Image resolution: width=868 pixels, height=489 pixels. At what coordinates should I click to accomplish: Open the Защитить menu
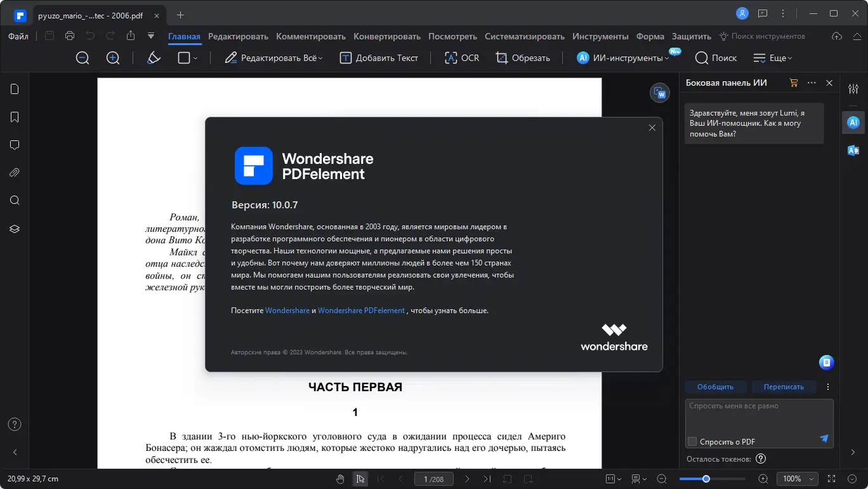click(x=691, y=36)
